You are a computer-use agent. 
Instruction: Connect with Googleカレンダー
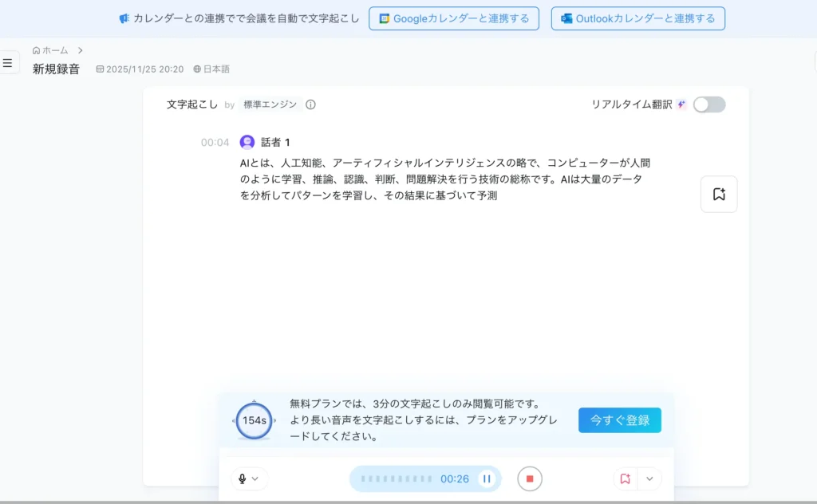click(454, 19)
